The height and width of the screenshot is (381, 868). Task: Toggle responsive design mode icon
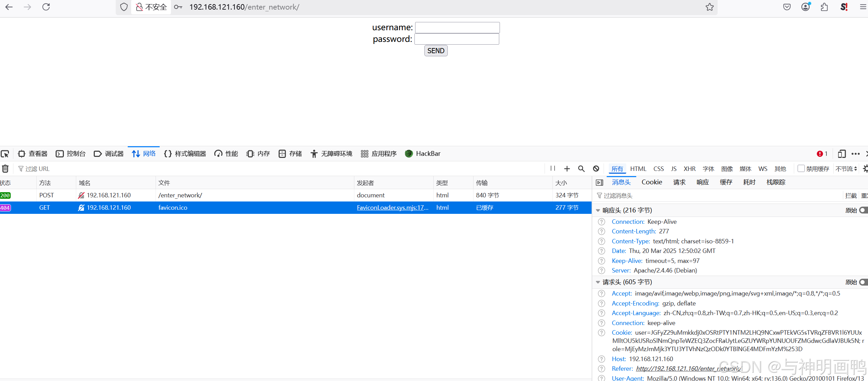(842, 154)
